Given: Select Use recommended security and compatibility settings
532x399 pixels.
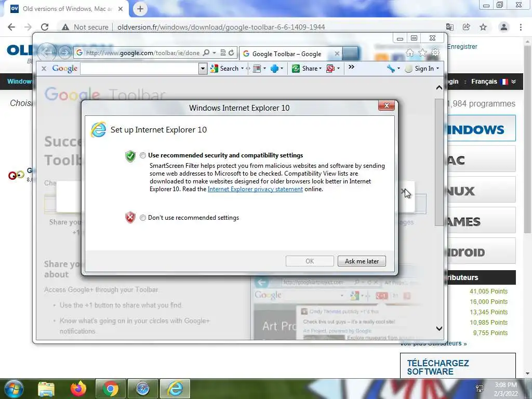Looking at the screenshot, I should 143,155.
